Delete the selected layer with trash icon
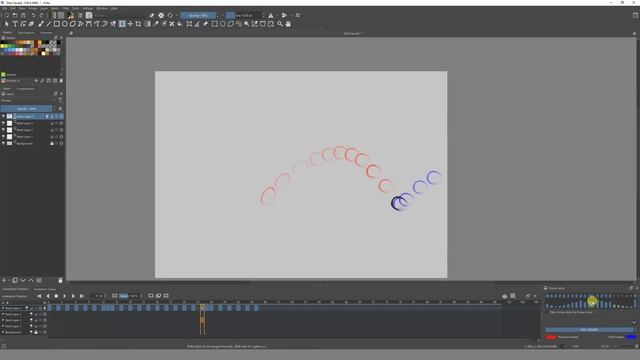This screenshot has width=640, height=360. tap(60, 280)
